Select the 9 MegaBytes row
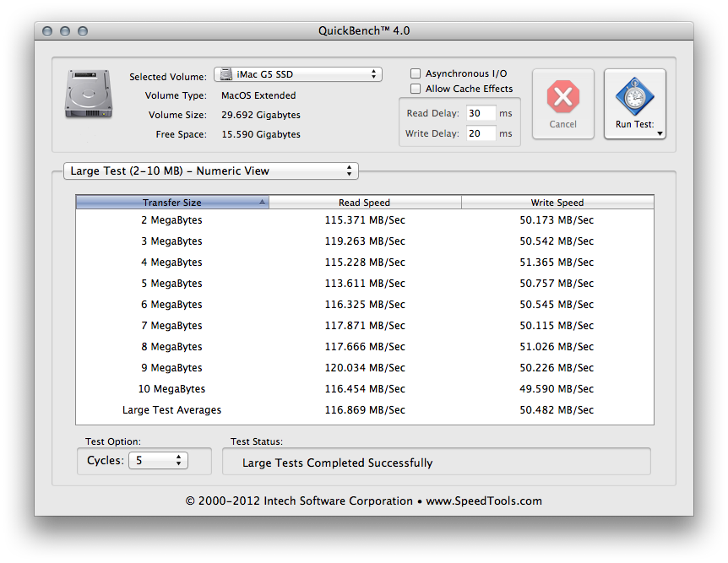This screenshot has height=563, width=728. [365, 368]
